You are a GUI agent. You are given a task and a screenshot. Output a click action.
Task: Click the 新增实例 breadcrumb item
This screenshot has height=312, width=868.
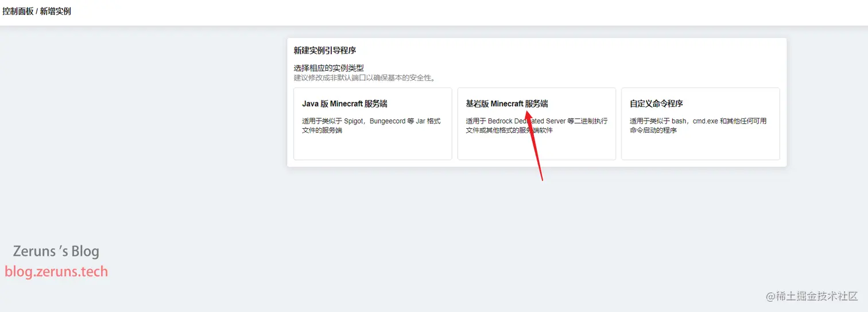point(56,11)
